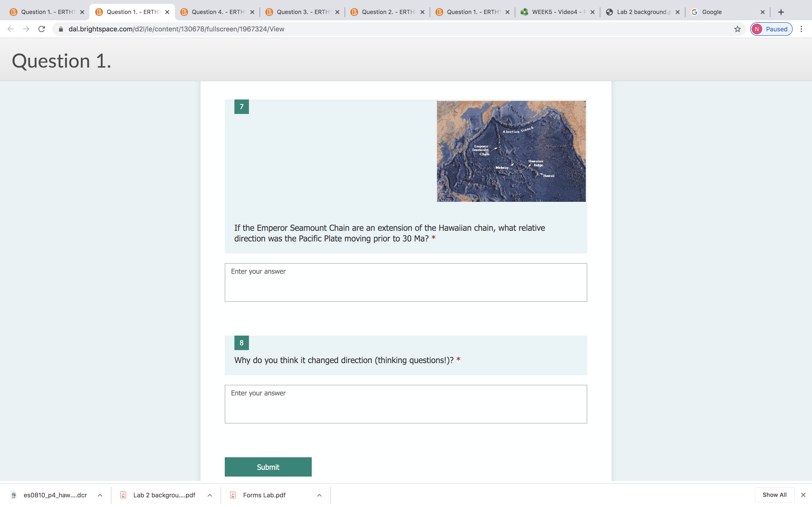Click the Submit button
This screenshot has height=507, width=812.
268,467
